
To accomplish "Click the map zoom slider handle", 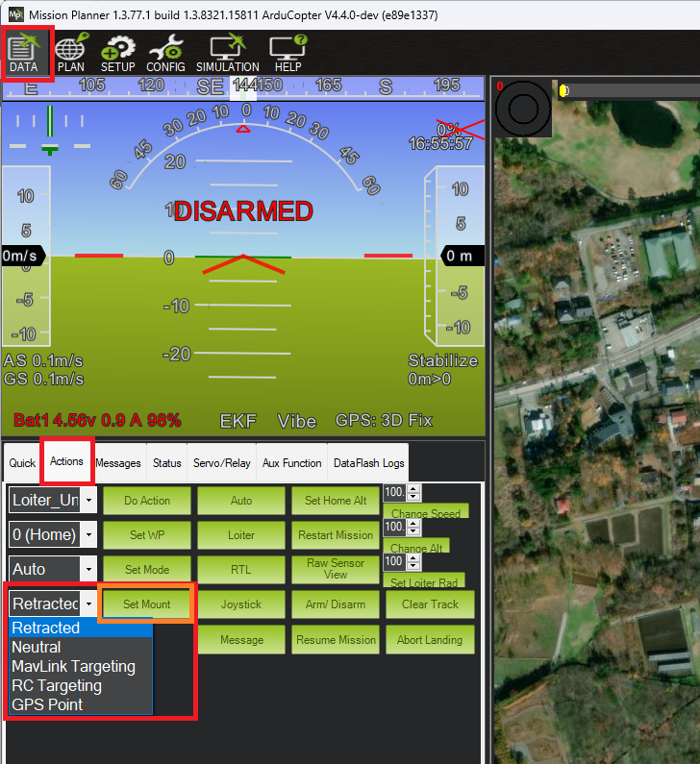I will pos(564,90).
